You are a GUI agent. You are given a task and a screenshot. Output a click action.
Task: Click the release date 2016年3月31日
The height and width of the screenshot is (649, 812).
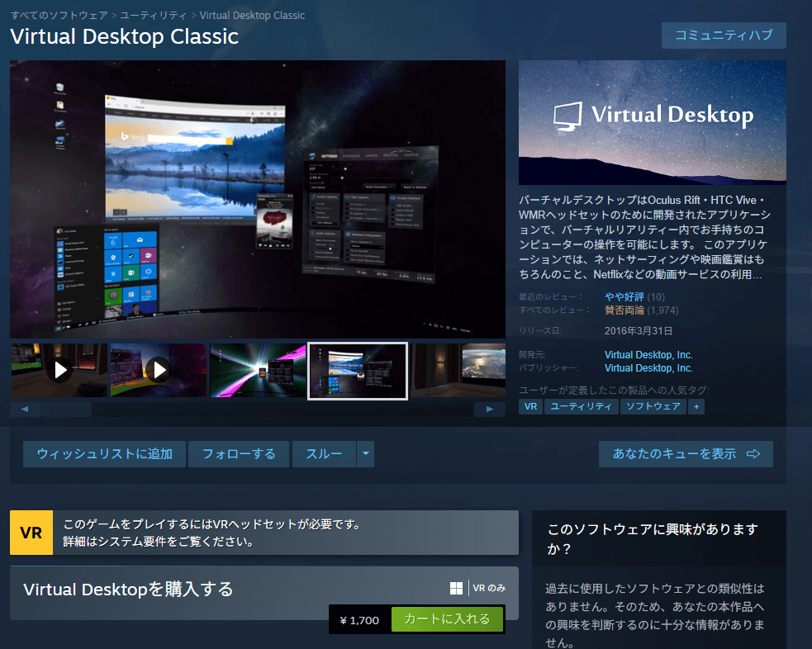(639, 331)
